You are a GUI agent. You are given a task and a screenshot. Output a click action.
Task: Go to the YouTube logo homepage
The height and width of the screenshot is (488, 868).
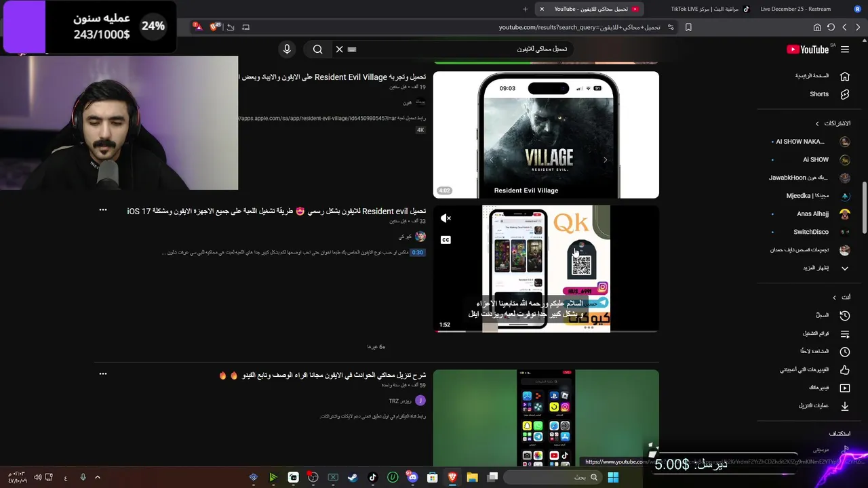pyautogui.click(x=808, y=49)
